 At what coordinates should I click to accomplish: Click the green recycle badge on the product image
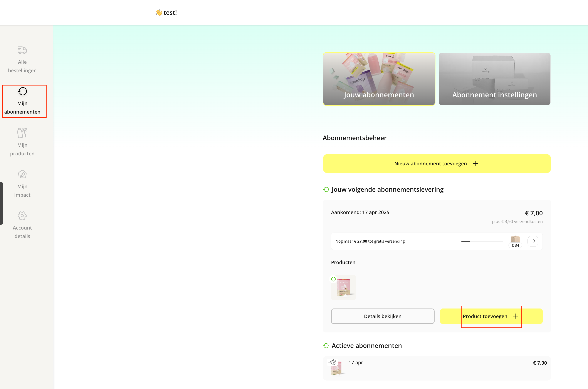tap(333, 279)
